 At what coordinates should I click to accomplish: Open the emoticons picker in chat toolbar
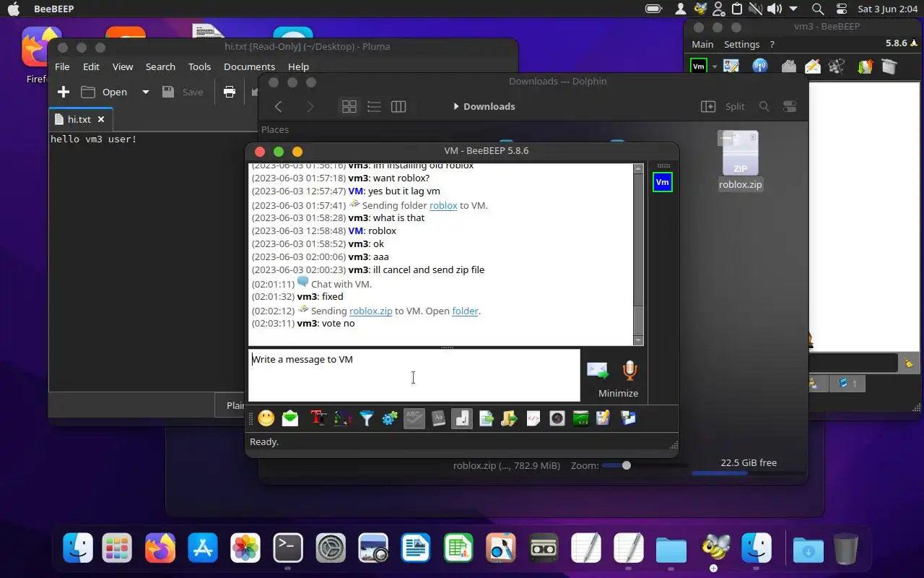tap(266, 418)
